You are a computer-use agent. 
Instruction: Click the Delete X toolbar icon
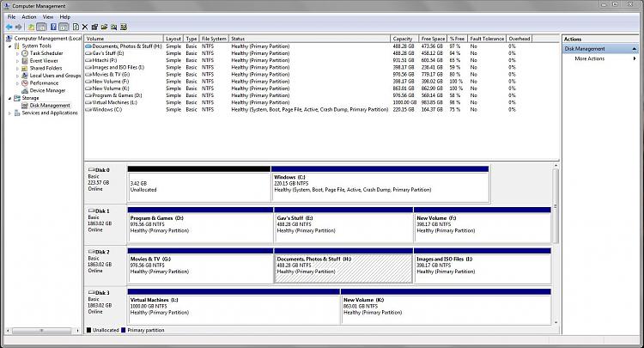click(85, 27)
